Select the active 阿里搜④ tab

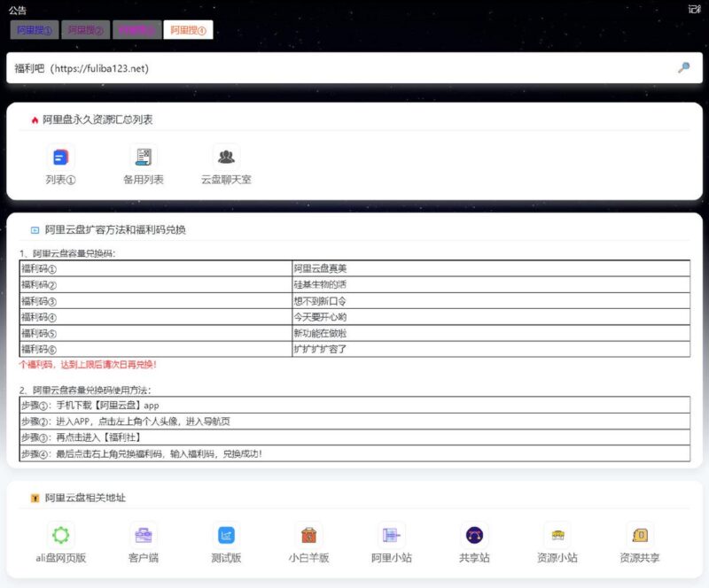188,30
